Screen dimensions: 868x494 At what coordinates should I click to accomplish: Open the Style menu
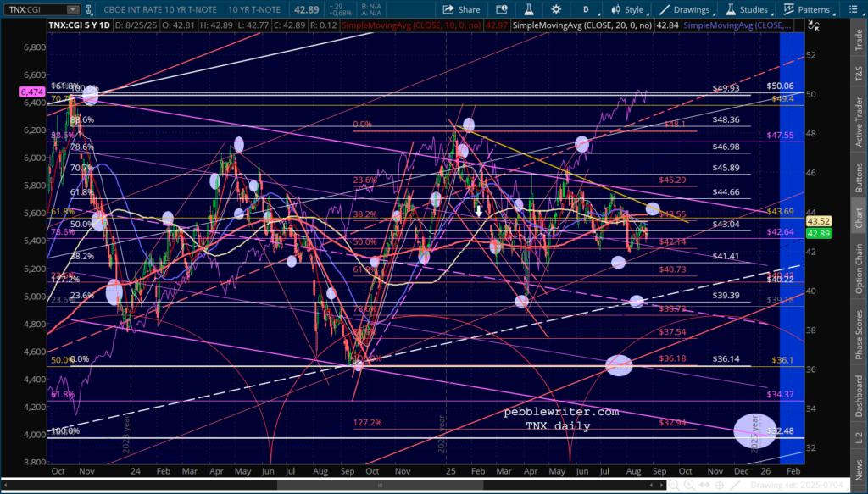point(629,9)
